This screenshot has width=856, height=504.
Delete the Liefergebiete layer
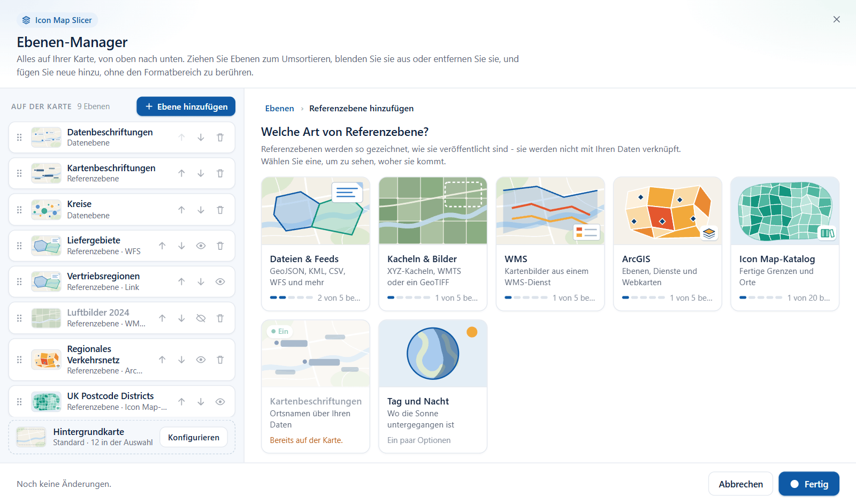[x=220, y=246]
